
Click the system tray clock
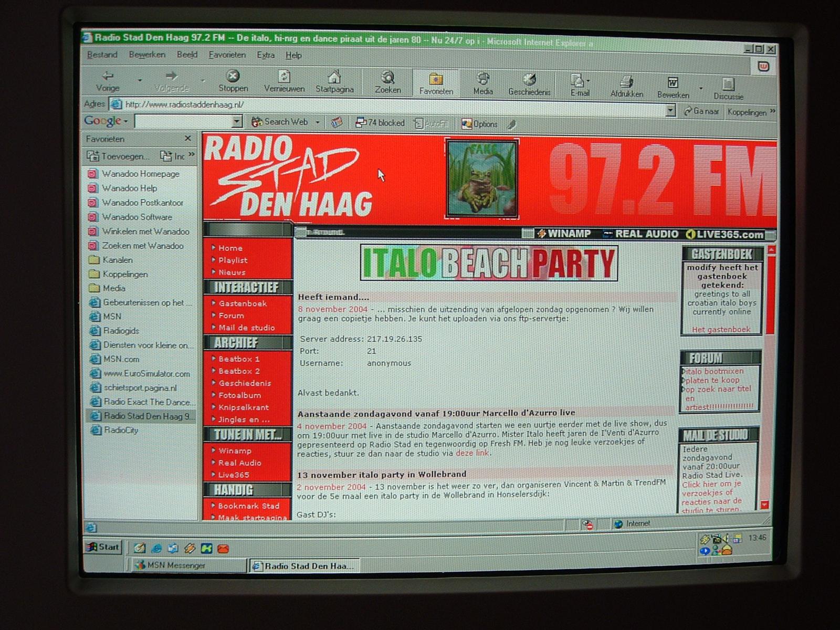757,538
